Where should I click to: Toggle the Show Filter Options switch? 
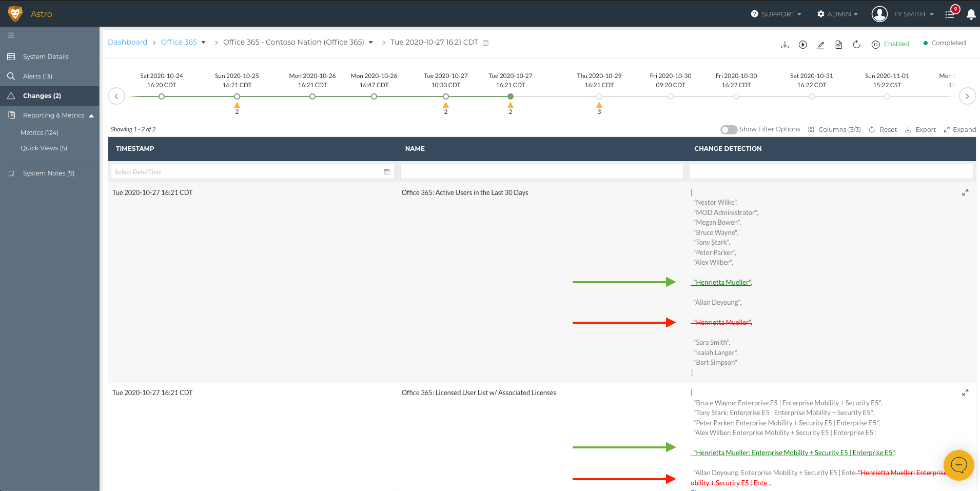coord(729,130)
